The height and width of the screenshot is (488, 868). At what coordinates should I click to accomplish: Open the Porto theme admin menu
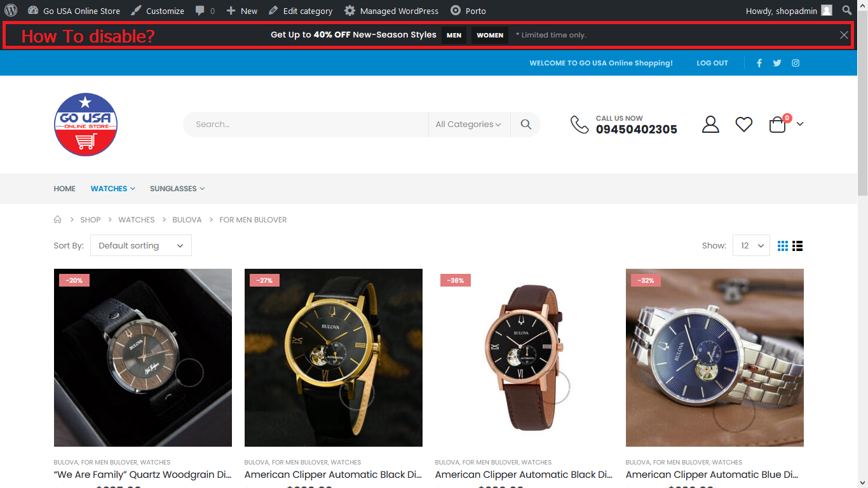pos(468,11)
